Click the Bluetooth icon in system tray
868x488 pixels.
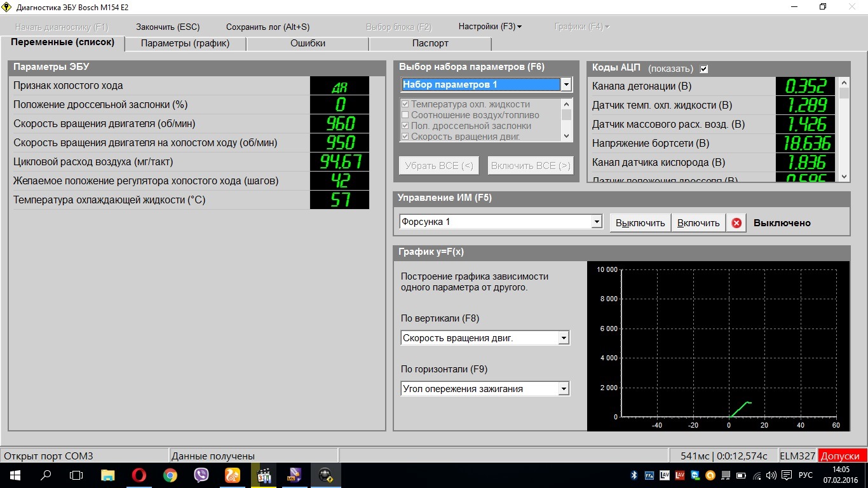coord(634,475)
